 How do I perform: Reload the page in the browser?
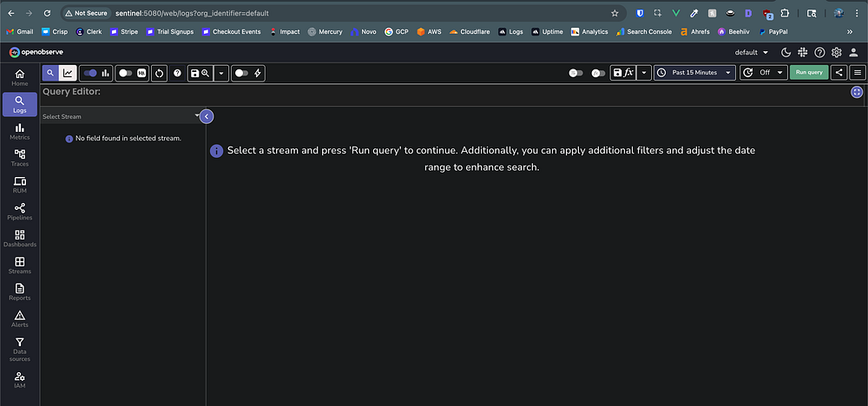pos(47,13)
